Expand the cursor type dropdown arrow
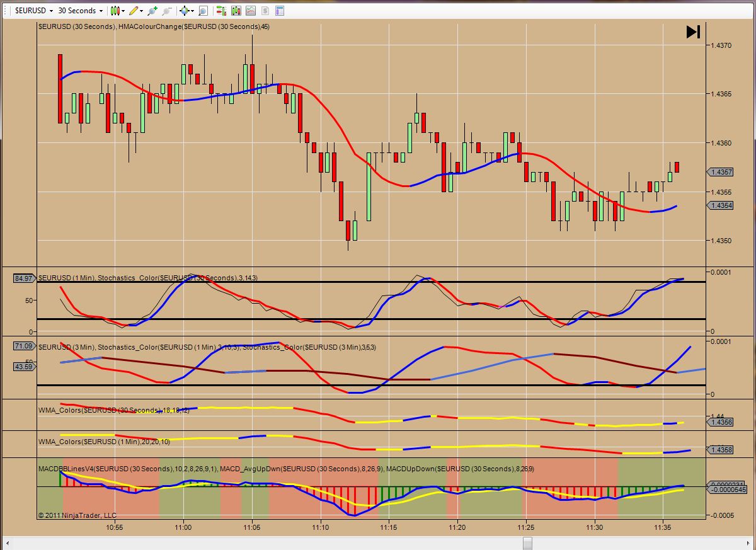 [x=193, y=11]
